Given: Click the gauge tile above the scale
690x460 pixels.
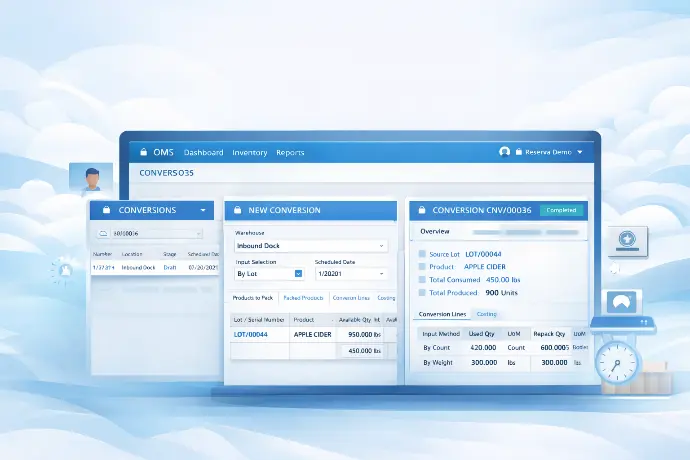Looking at the screenshot, I should tap(621, 302).
